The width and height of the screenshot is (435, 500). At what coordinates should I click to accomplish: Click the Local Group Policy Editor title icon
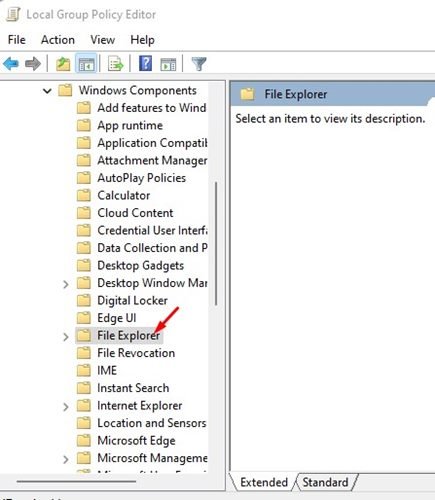point(13,15)
